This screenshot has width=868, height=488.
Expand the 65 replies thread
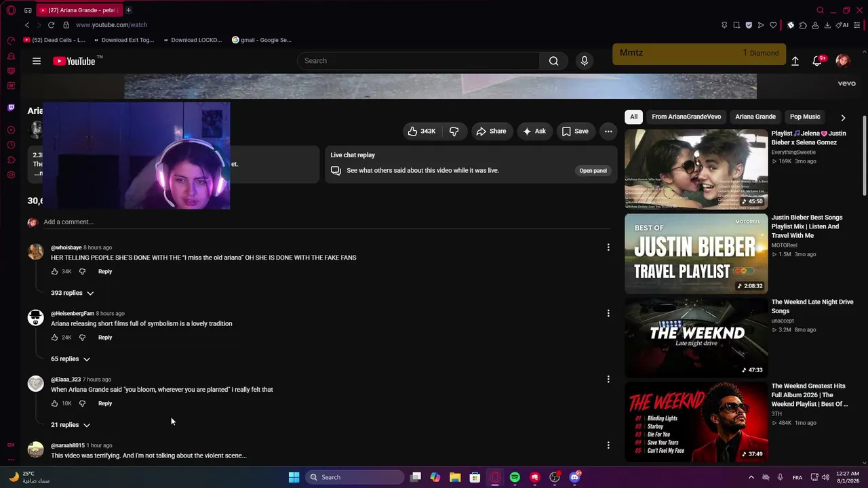click(x=71, y=359)
